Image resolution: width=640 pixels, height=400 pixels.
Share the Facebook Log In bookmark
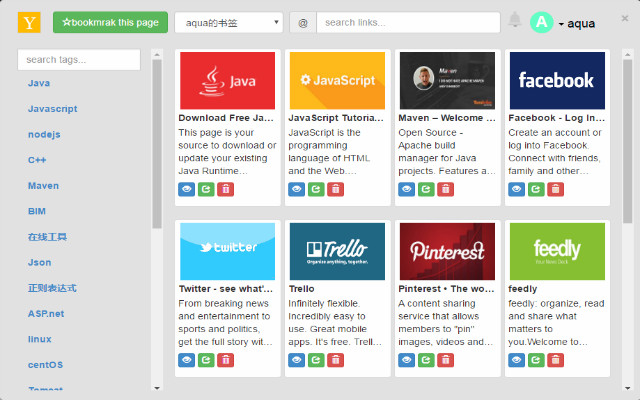pos(536,189)
